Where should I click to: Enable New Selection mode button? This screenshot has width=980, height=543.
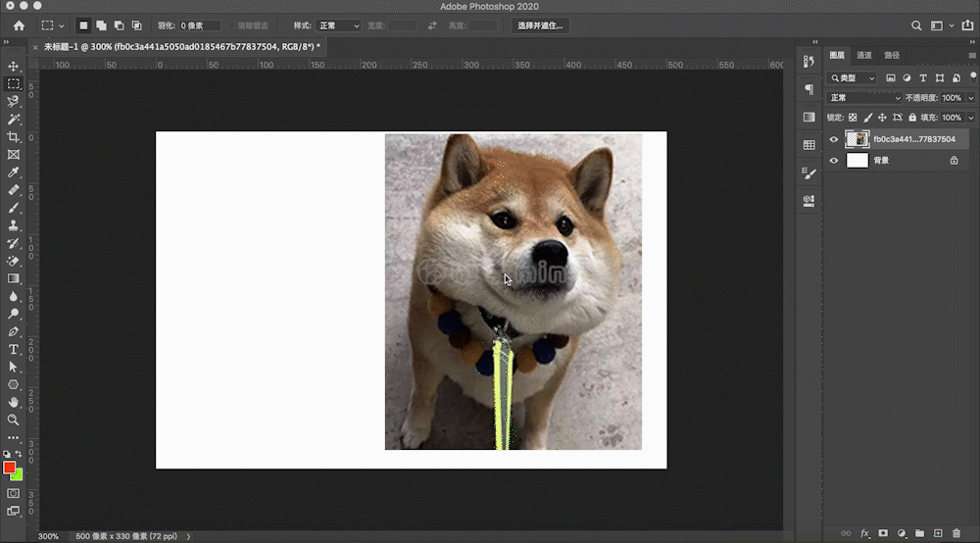[x=83, y=25]
